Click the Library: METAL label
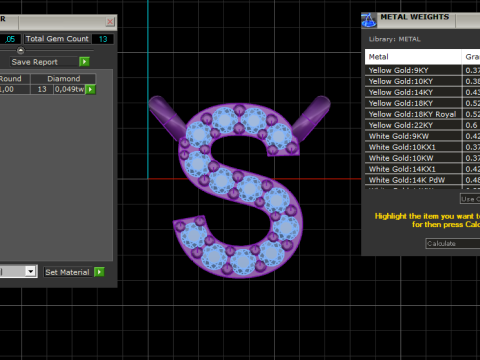Viewport: 480px width, 360px height. pyautogui.click(x=394, y=39)
